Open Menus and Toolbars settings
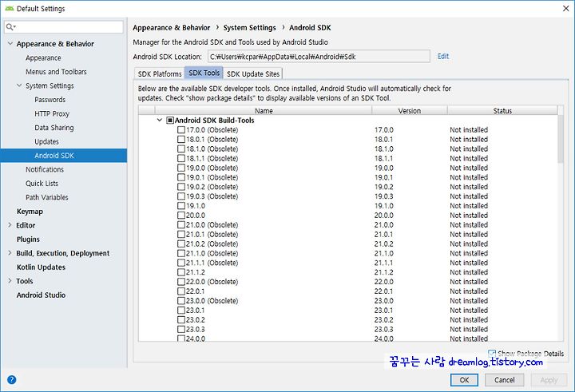 [56, 72]
